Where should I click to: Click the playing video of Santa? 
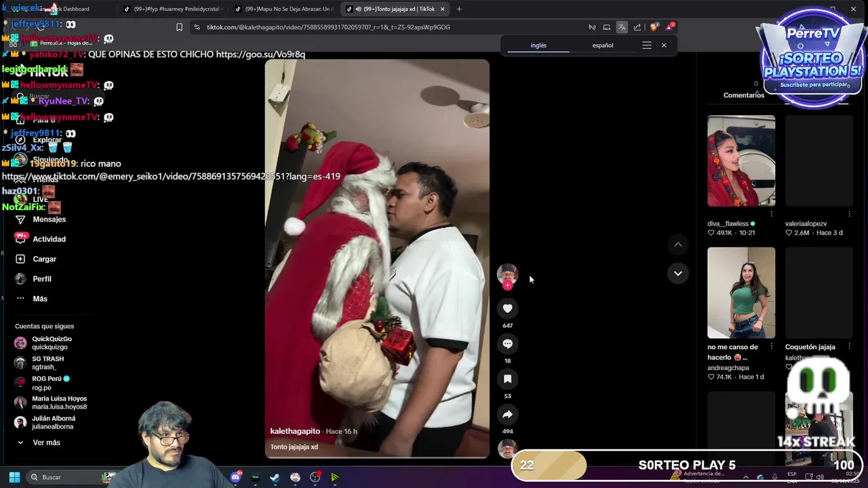click(377, 259)
